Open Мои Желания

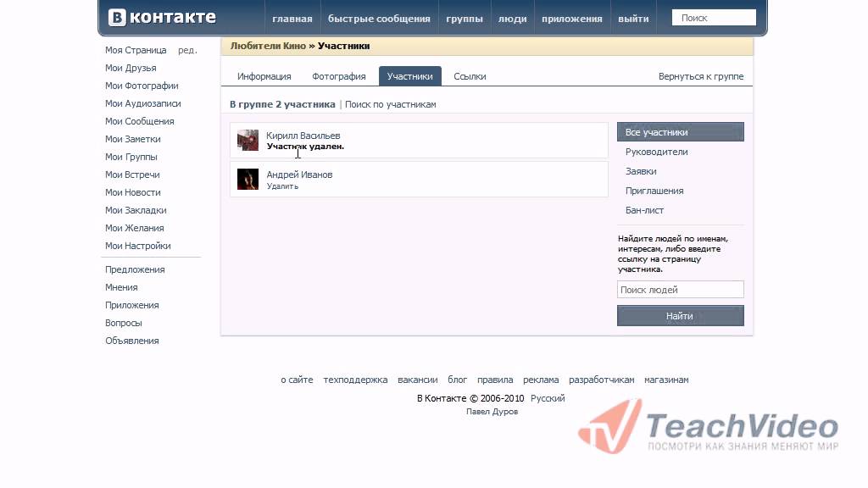click(x=135, y=228)
